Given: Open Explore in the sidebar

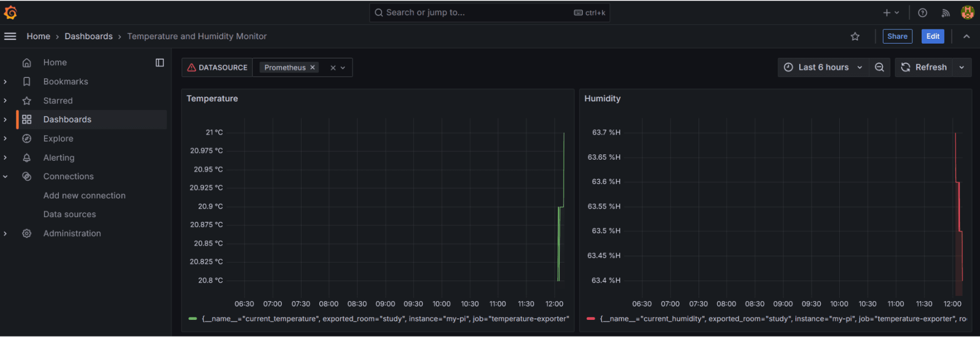Looking at the screenshot, I should click(x=58, y=139).
